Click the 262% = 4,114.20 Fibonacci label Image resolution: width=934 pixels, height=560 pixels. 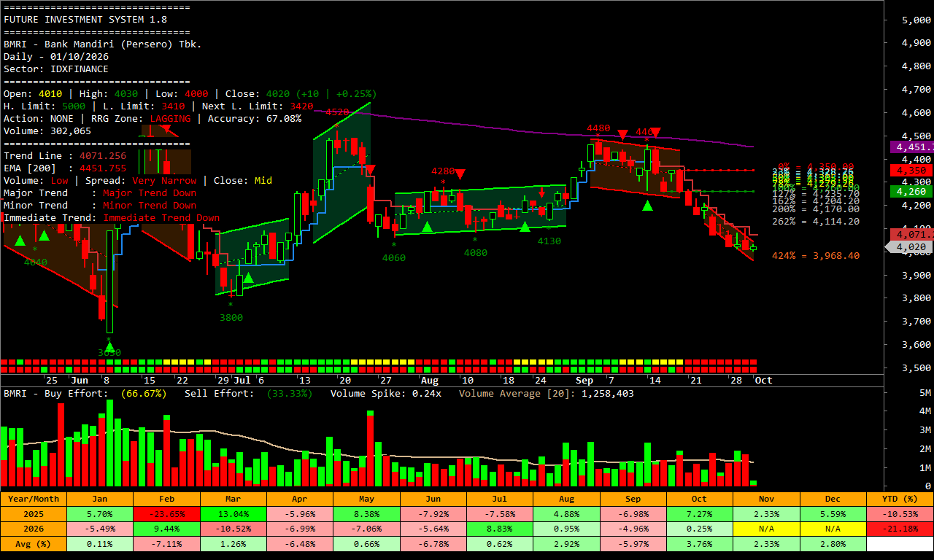816,222
